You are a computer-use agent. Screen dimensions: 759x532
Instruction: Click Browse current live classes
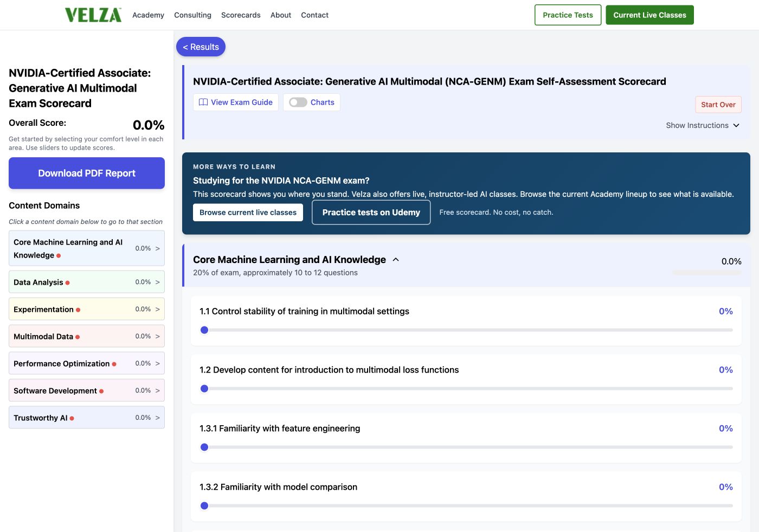[x=248, y=213]
